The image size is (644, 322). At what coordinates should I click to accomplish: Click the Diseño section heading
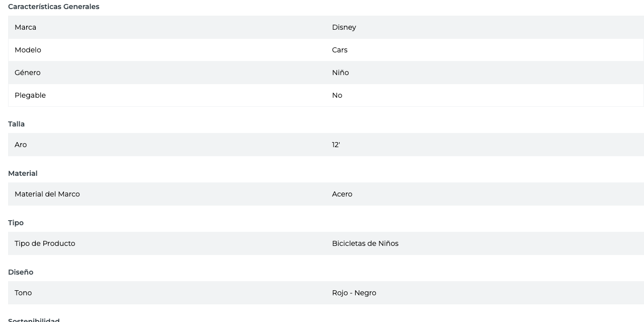(x=20, y=272)
